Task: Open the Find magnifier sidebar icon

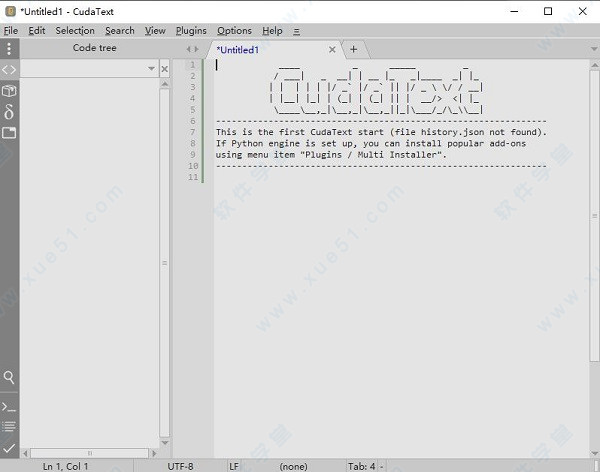Action: tap(9, 377)
